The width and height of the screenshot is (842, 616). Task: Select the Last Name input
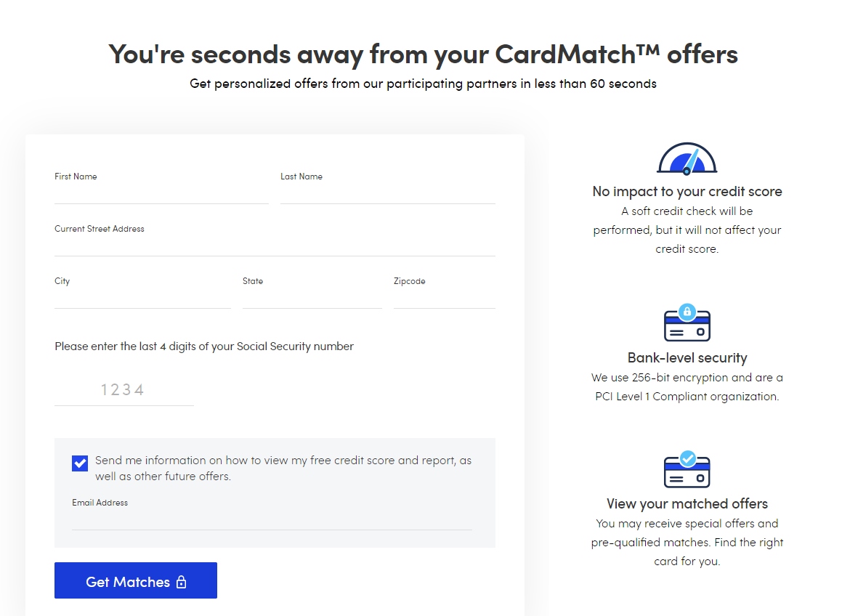pyautogui.click(x=387, y=192)
